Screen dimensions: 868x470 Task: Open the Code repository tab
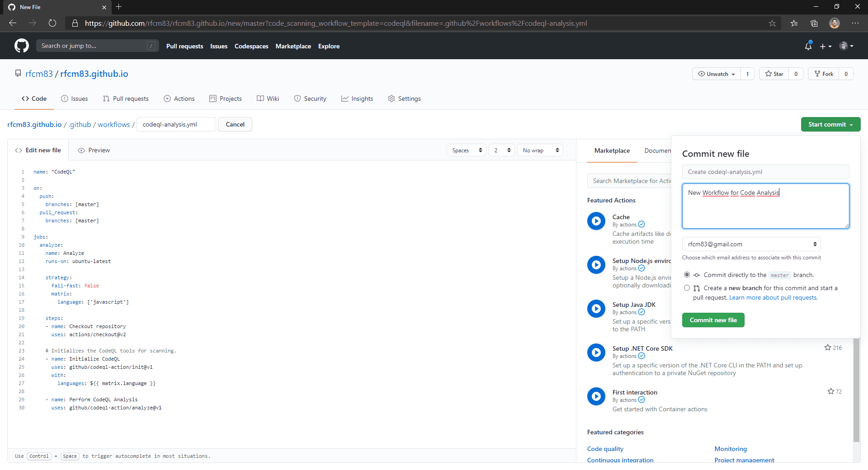click(x=34, y=99)
